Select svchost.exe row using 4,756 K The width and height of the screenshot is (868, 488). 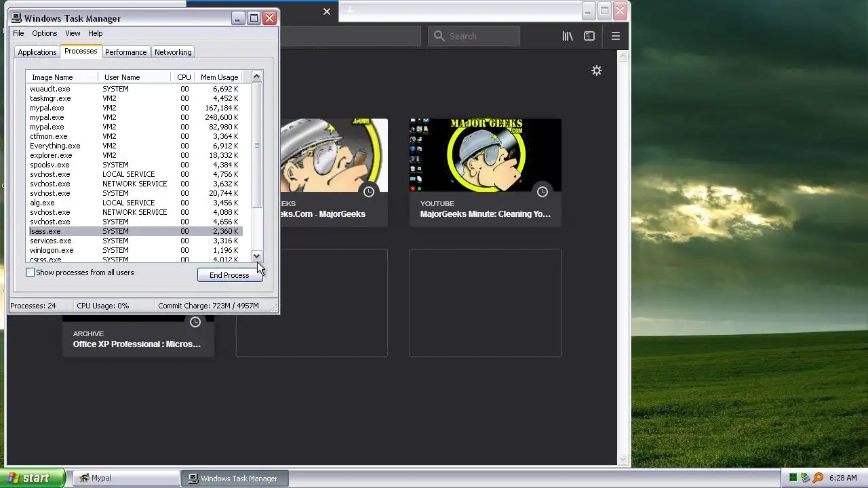[134, 174]
